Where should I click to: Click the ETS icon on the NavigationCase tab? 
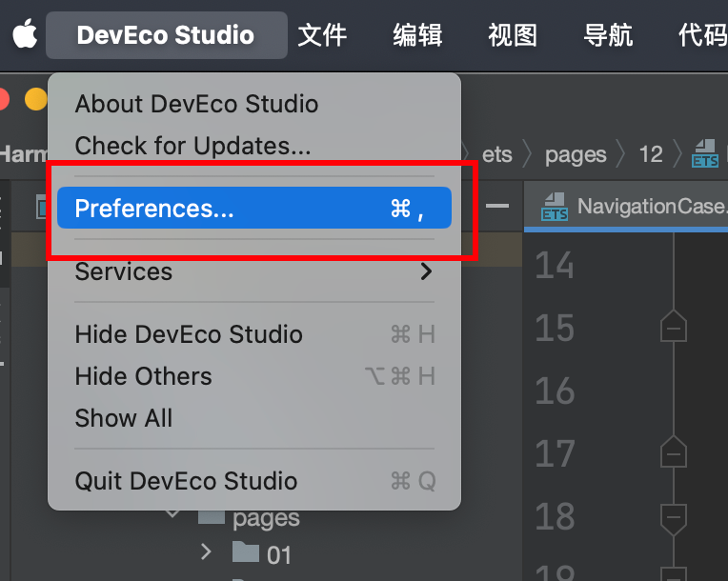pyautogui.click(x=555, y=207)
